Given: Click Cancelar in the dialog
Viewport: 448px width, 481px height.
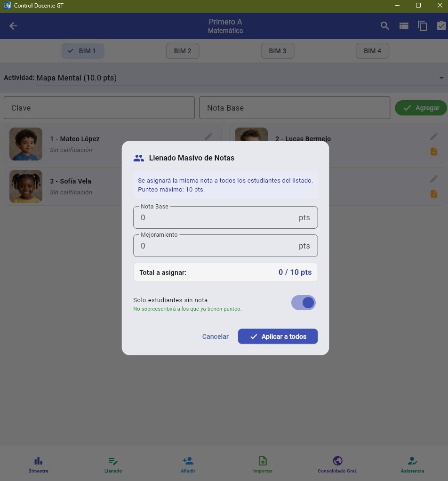Looking at the screenshot, I should tap(215, 337).
